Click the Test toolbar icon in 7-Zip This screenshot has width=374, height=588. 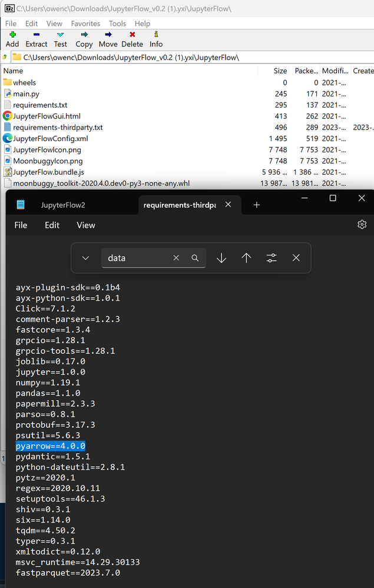pyautogui.click(x=60, y=35)
